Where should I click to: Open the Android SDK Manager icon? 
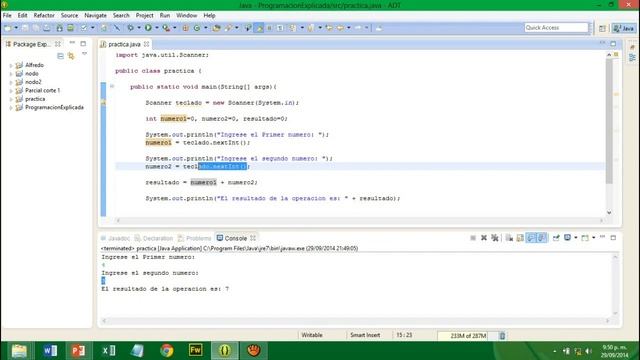tap(60, 28)
